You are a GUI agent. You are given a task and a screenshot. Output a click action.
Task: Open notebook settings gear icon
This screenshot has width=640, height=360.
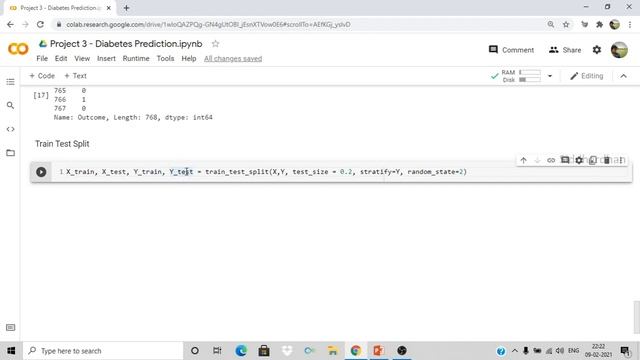[597, 50]
